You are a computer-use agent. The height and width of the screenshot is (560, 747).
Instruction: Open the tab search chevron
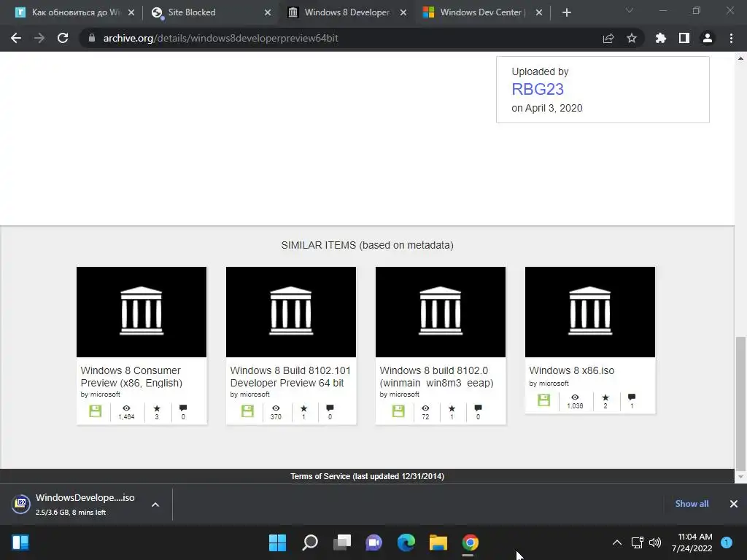tap(630, 10)
